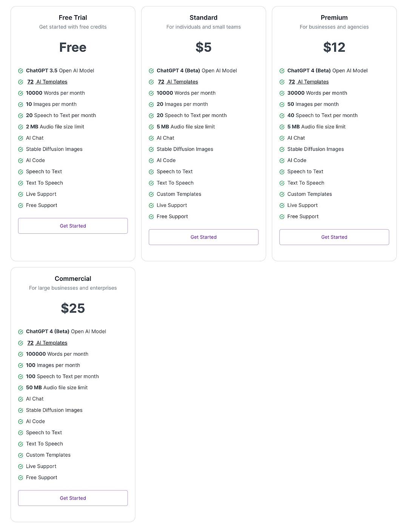The height and width of the screenshot is (532, 404).
Task: Click Get Started for the Standard plan
Action: [x=204, y=237]
